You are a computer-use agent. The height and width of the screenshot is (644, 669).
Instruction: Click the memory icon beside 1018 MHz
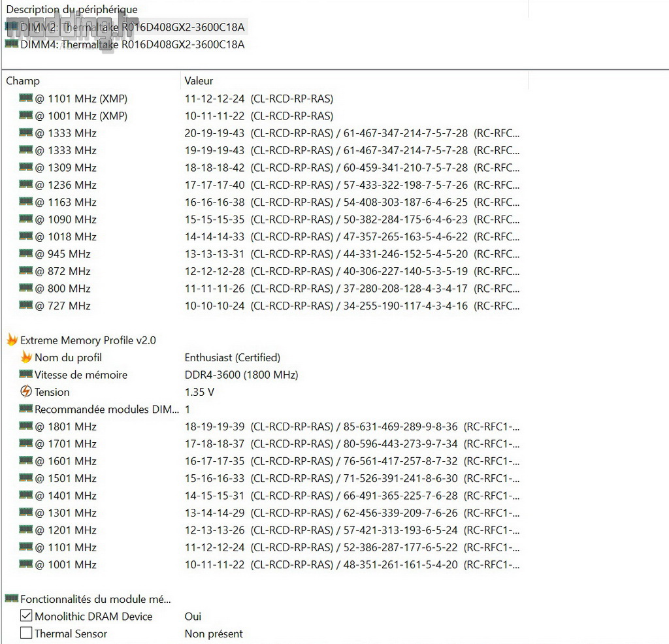(x=25, y=236)
